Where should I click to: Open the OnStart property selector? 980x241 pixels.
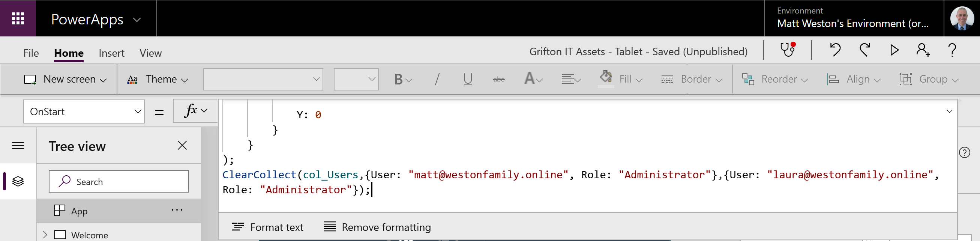(84, 111)
